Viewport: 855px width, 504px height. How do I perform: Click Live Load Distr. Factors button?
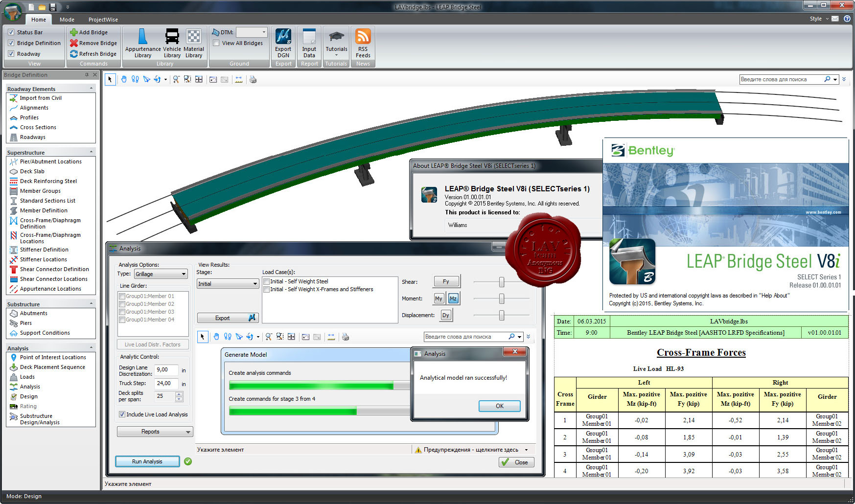pyautogui.click(x=153, y=344)
